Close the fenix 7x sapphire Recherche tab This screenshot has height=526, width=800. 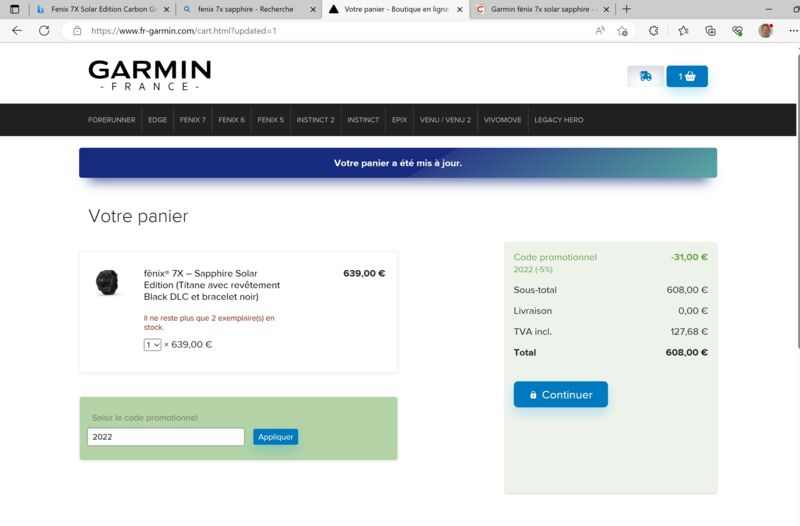click(313, 9)
